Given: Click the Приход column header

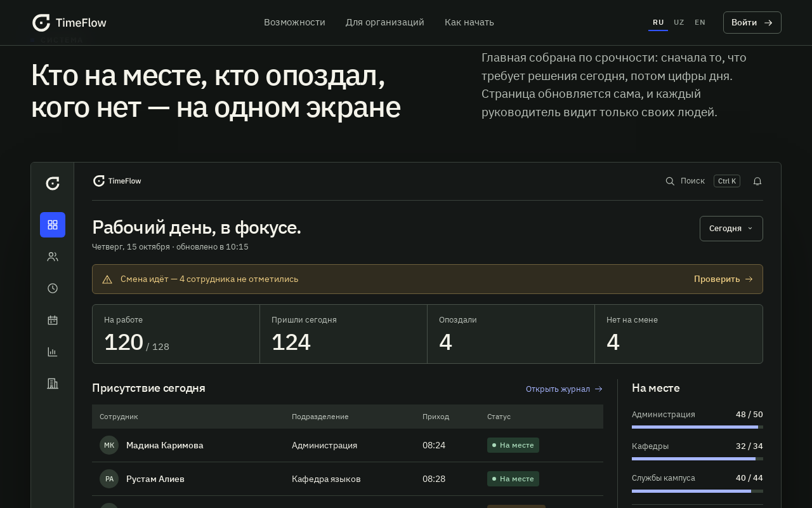Looking at the screenshot, I should click(436, 417).
